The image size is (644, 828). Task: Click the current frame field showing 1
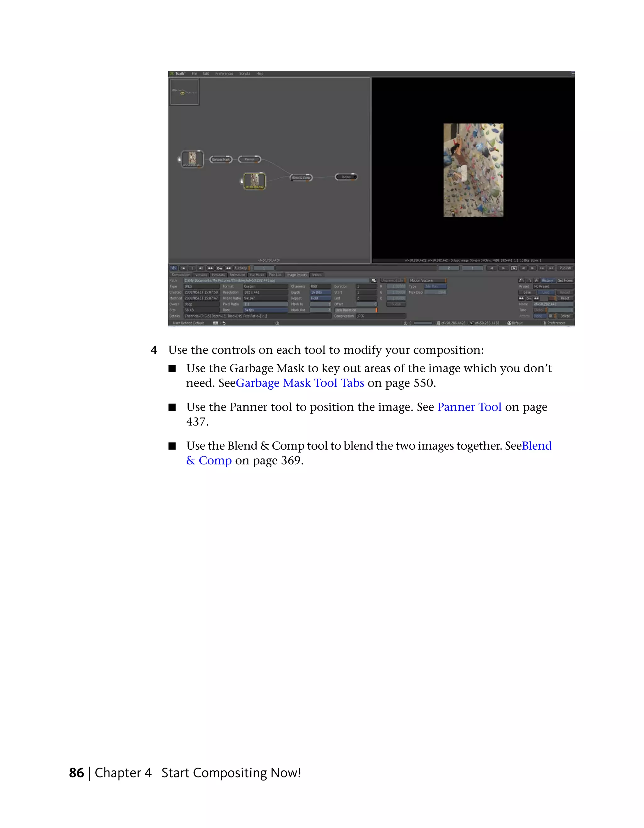pos(264,268)
